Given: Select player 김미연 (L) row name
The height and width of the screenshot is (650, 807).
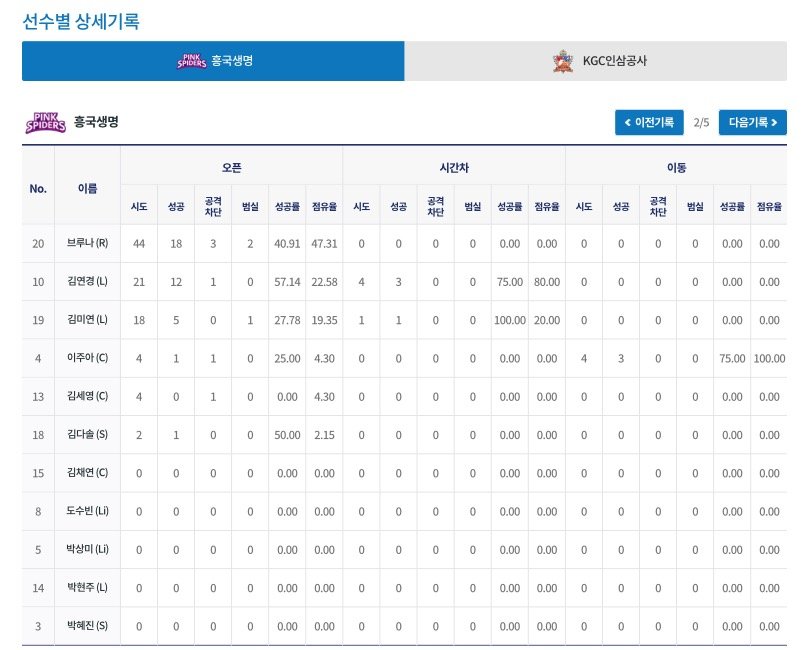Looking at the screenshot, I should click(x=87, y=320).
